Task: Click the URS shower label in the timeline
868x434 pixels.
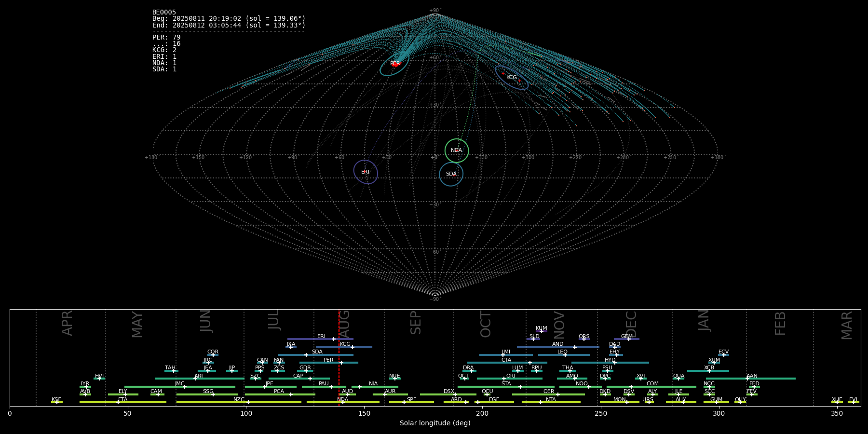Action: tap(648, 400)
